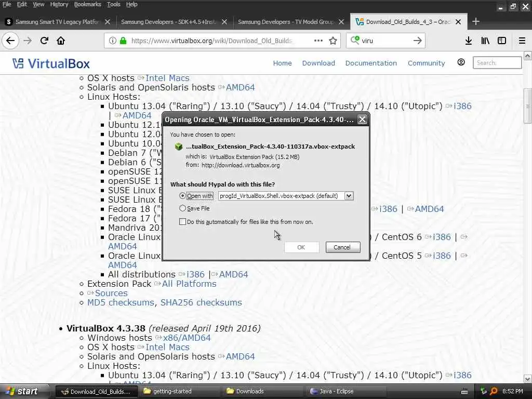Click the browser search box containing viru
The width and height of the screenshot is (532, 399).
[385, 41]
